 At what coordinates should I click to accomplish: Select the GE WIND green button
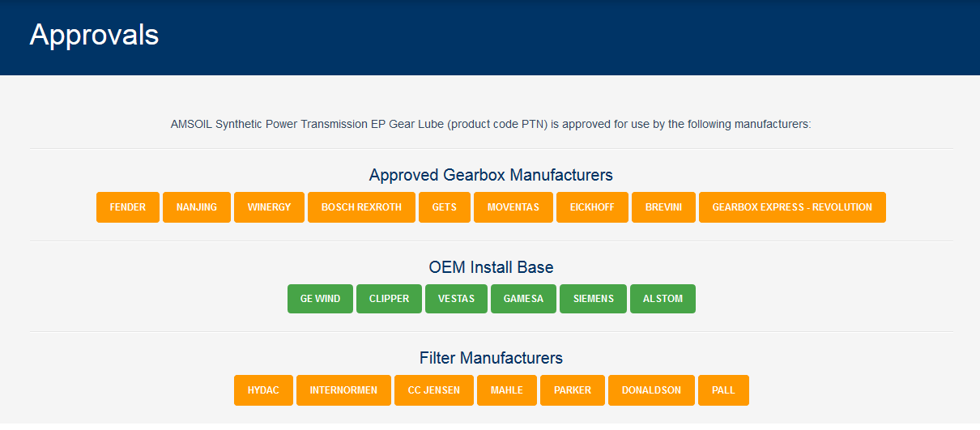320,298
